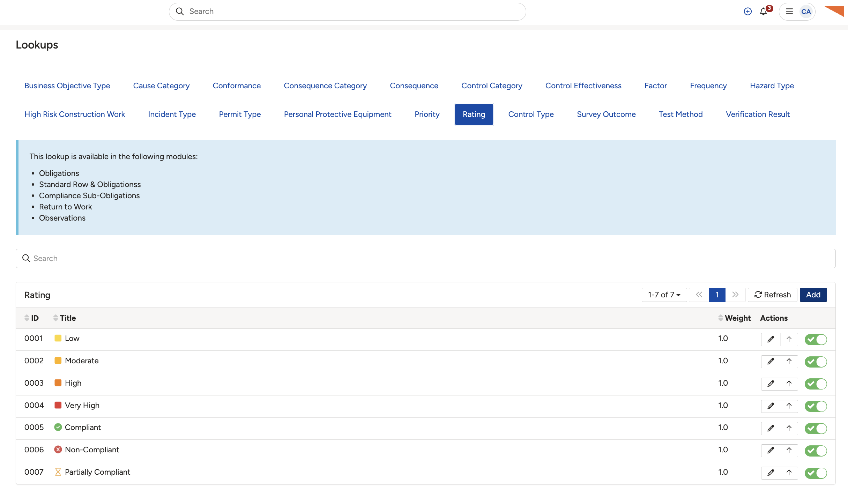848x504 pixels.
Task: Move High row up with arrow icon
Action: pyautogui.click(x=789, y=384)
